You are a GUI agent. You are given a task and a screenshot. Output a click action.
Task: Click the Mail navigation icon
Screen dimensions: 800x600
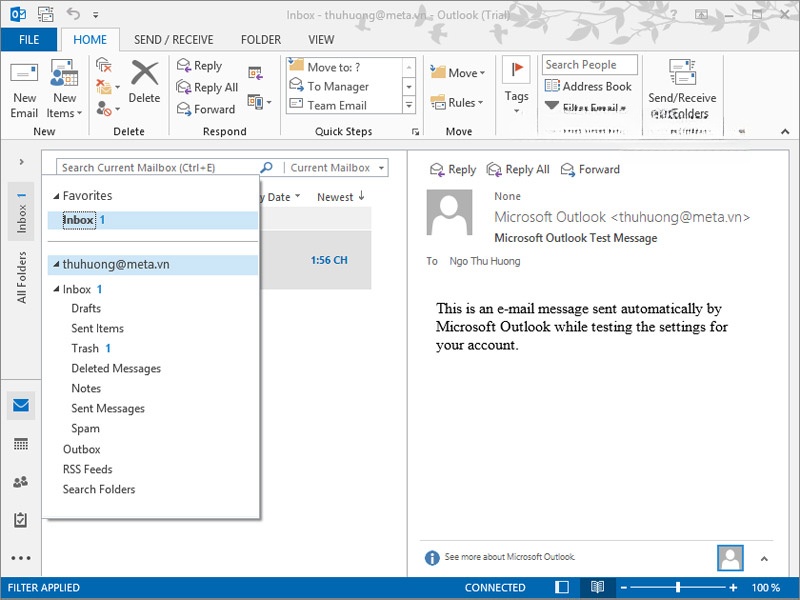click(x=21, y=406)
